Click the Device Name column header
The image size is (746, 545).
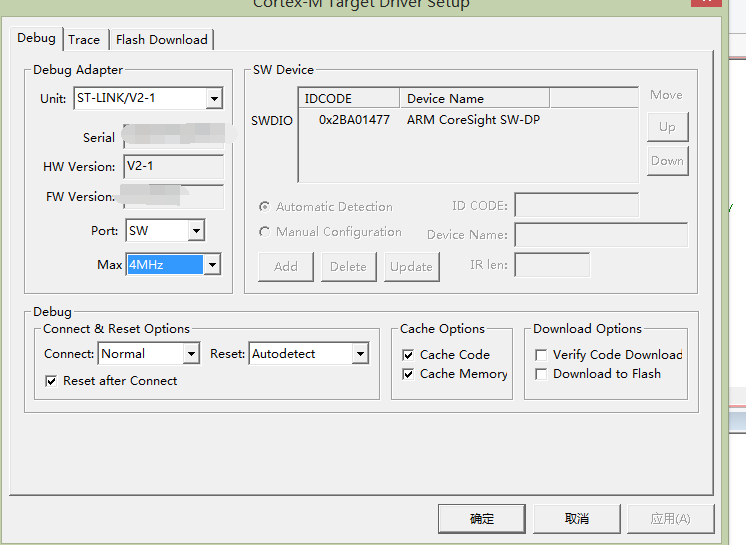click(474, 98)
